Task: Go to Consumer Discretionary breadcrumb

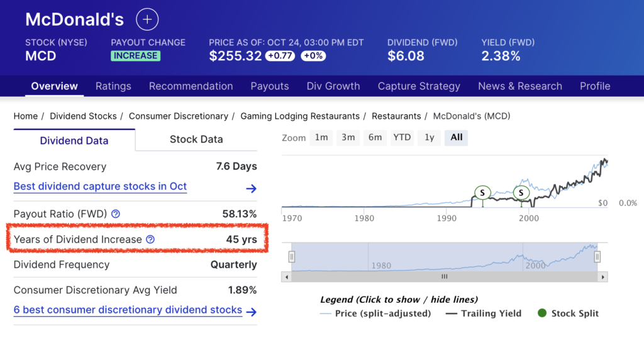Action: [x=179, y=116]
